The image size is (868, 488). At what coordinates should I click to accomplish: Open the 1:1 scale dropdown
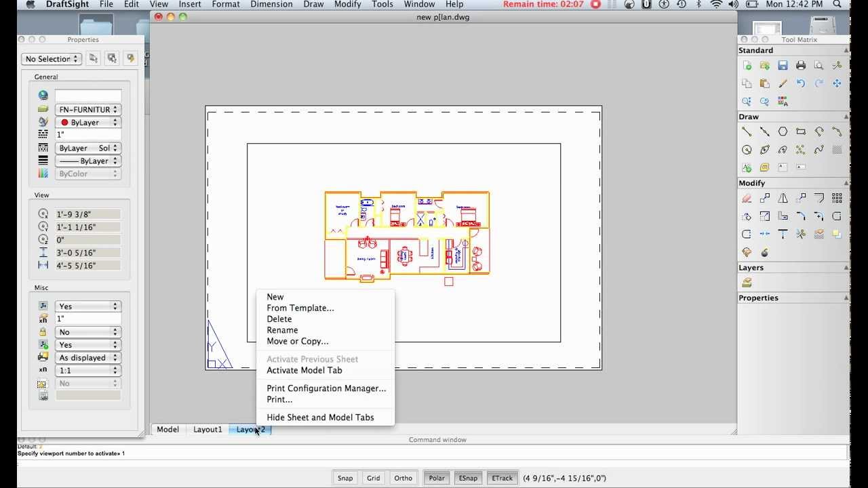click(x=88, y=370)
